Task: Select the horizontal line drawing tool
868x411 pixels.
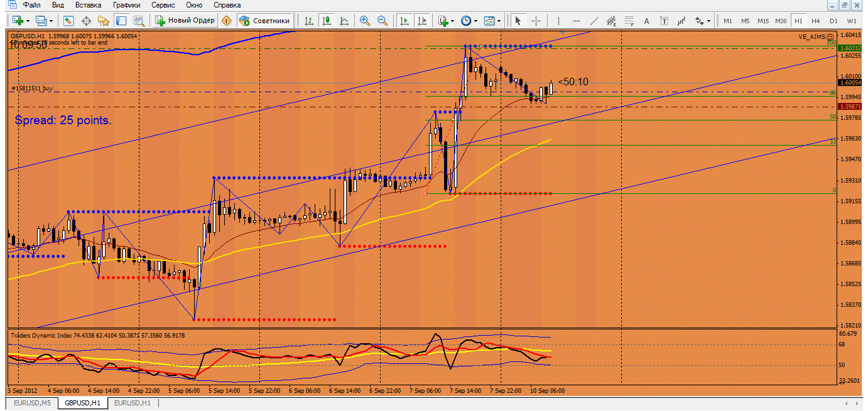Action: (x=576, y=21)
